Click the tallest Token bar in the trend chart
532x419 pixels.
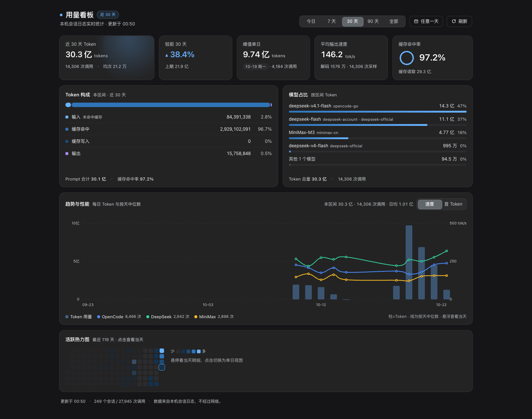[x=409, y=262]
